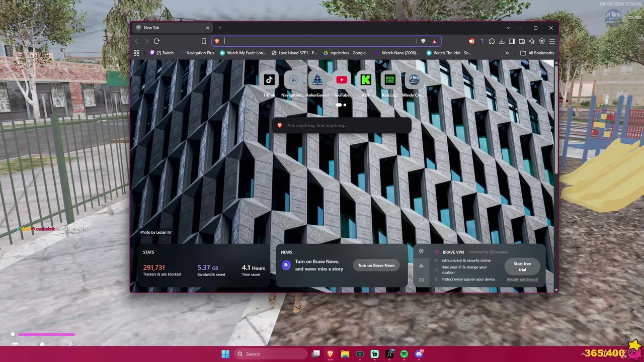Open the Brave main hamburger menu
This screenshot has width=644, height=362.
(x=552, y=41)
